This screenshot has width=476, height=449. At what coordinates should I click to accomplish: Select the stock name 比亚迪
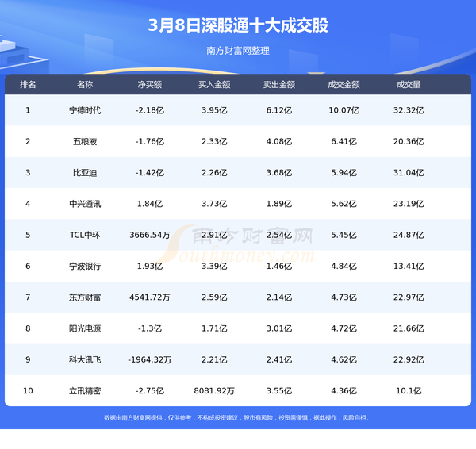tap(85, 173)
